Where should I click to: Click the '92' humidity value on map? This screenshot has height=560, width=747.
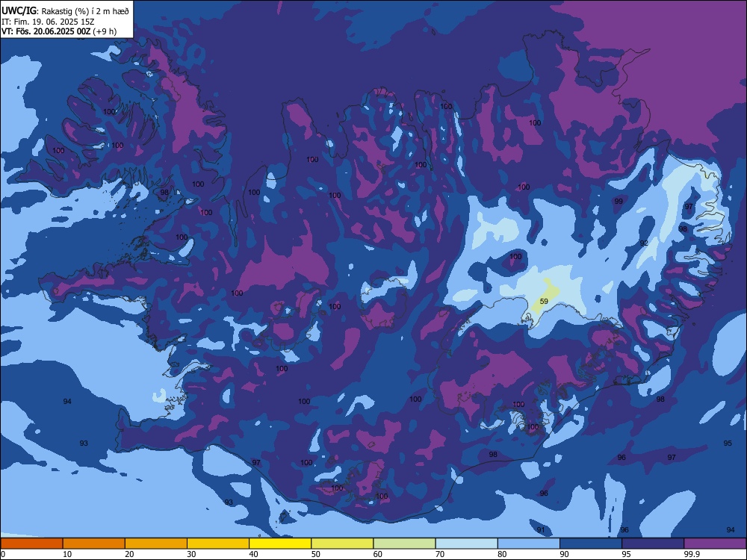(x=644, y=243)
